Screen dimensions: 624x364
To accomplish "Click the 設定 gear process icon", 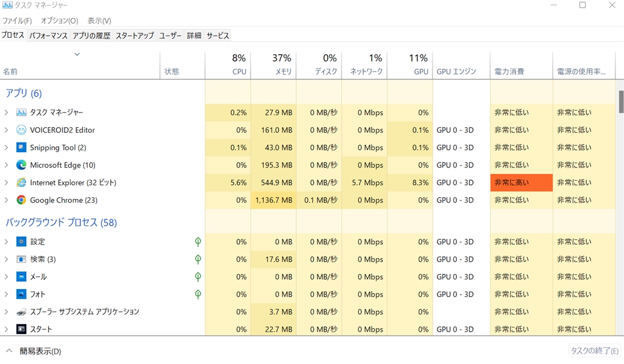I will pos(21,242).
